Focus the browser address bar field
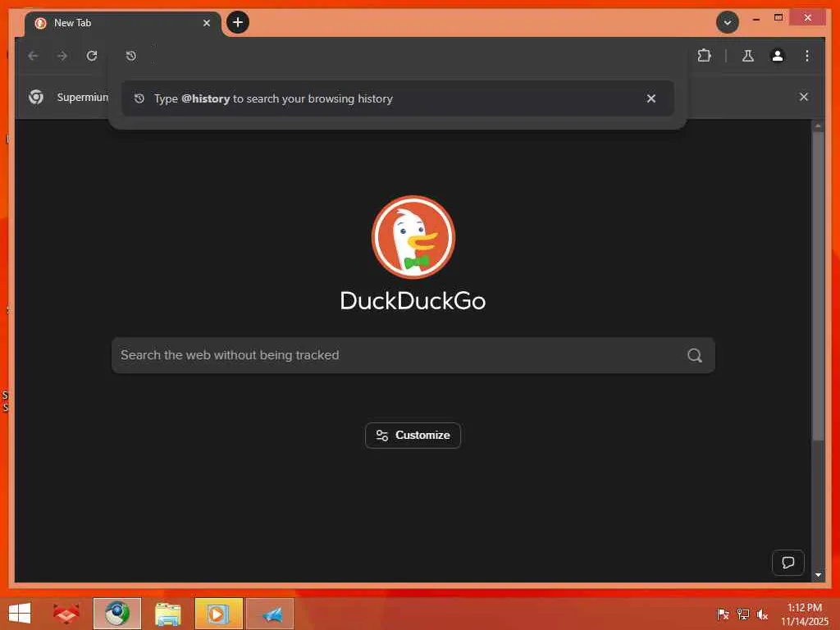Screen dimensions: 840x630 pyautogui.click(x=396, y=56)
